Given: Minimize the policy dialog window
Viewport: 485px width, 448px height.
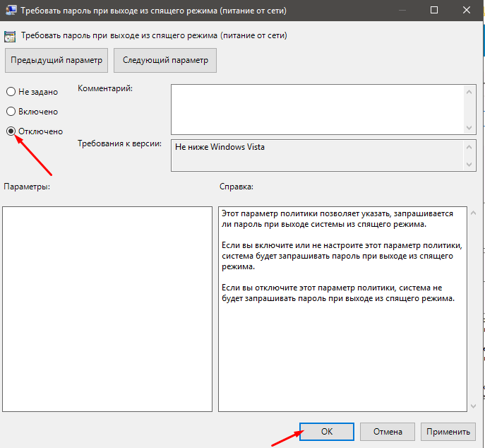Looking at the screenshot, I should (x=402, y=10).
